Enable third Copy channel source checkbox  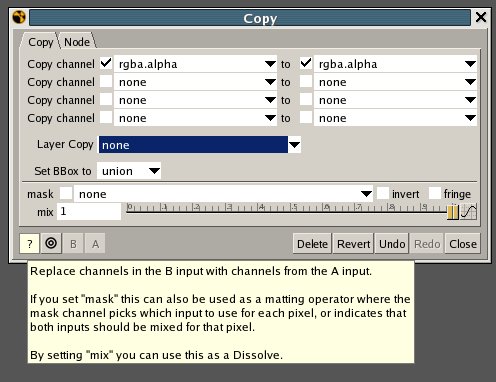pos(106,99)
